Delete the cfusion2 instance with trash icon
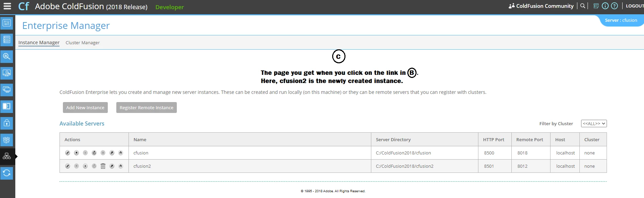 [x=103, y=166]
